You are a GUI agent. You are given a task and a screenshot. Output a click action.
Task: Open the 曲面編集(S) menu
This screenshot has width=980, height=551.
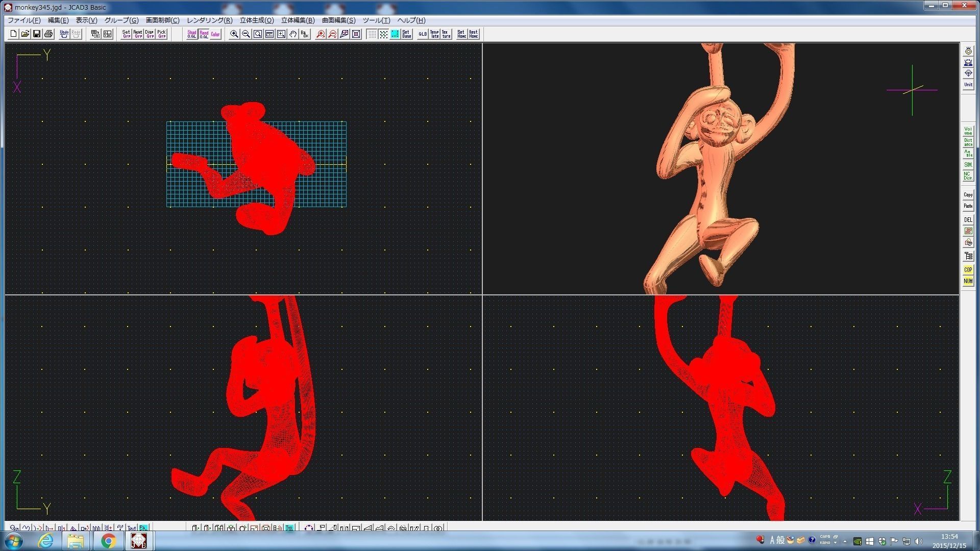point(338,20)
